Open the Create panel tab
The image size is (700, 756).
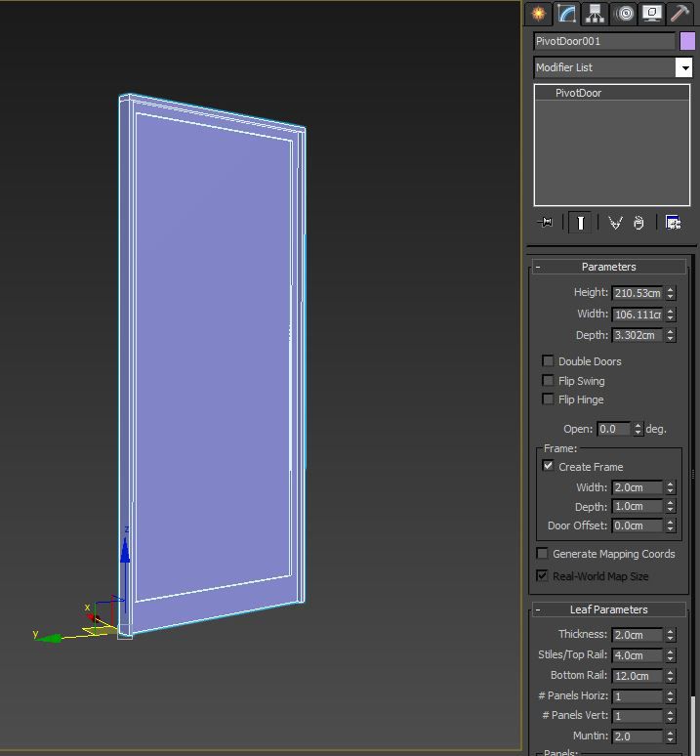click(539, 14)
